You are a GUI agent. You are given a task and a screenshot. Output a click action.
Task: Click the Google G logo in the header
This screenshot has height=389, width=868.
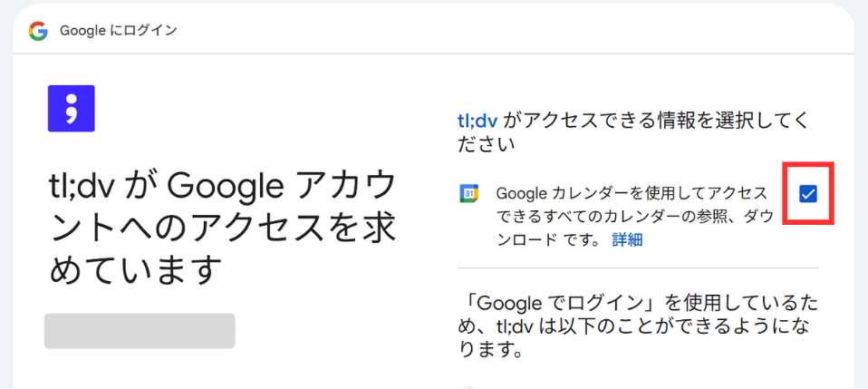(x=38, y=31)
